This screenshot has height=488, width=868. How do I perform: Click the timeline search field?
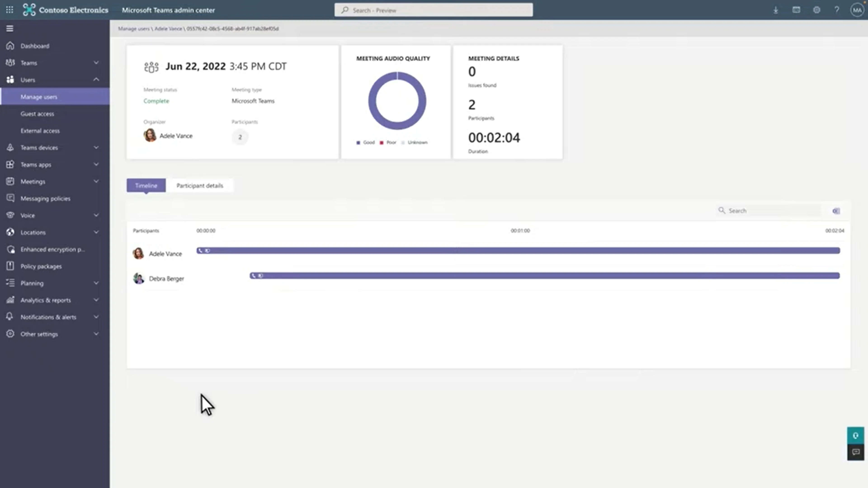click(x=769, y=210)
